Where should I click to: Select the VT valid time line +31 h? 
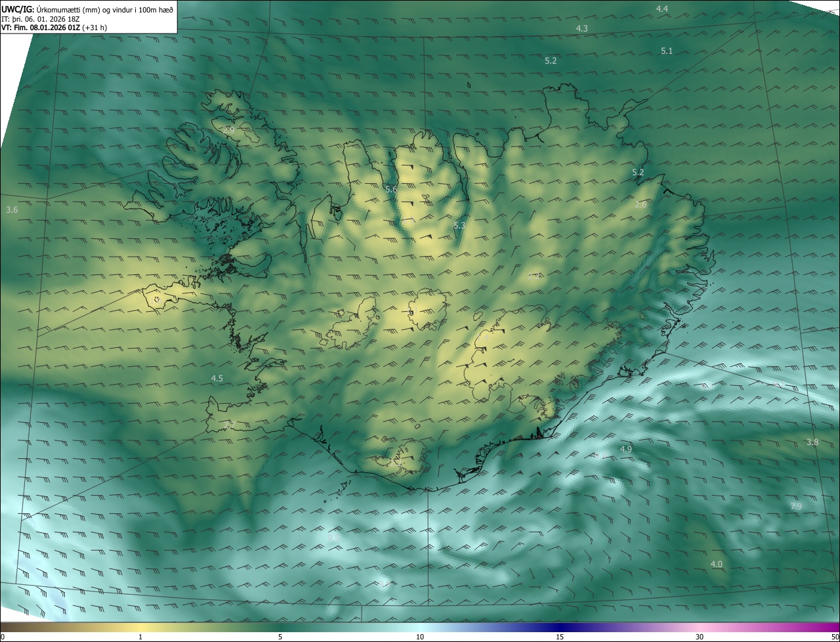54,28
